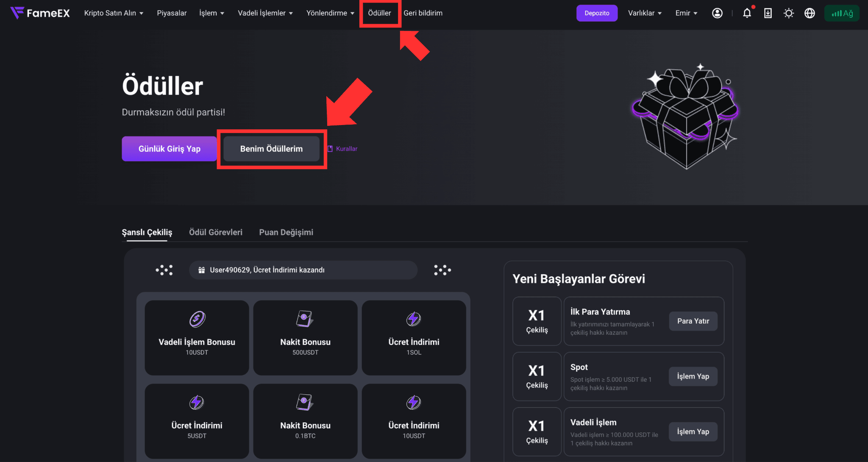The image size is (868, 462).
Task: Click the Nakit Bonusu 0.1BTC card icon
Action: click(x=305, y=402)
